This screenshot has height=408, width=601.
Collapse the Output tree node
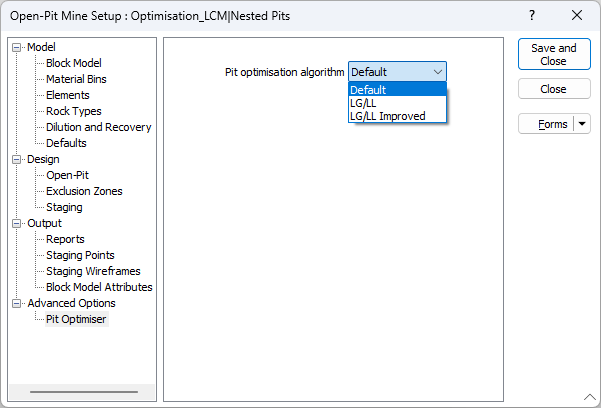[x=16, y=224]
